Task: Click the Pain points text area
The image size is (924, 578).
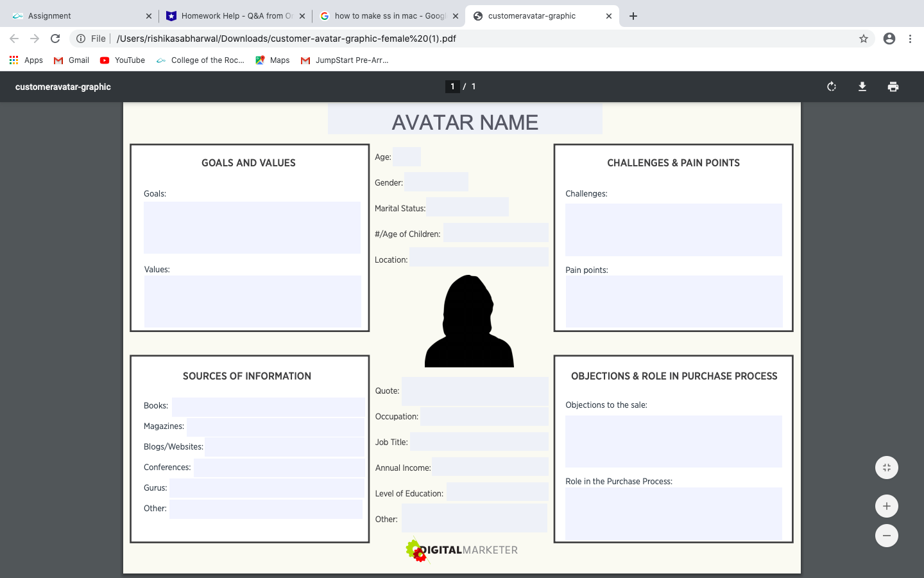Action: [674, 301]
